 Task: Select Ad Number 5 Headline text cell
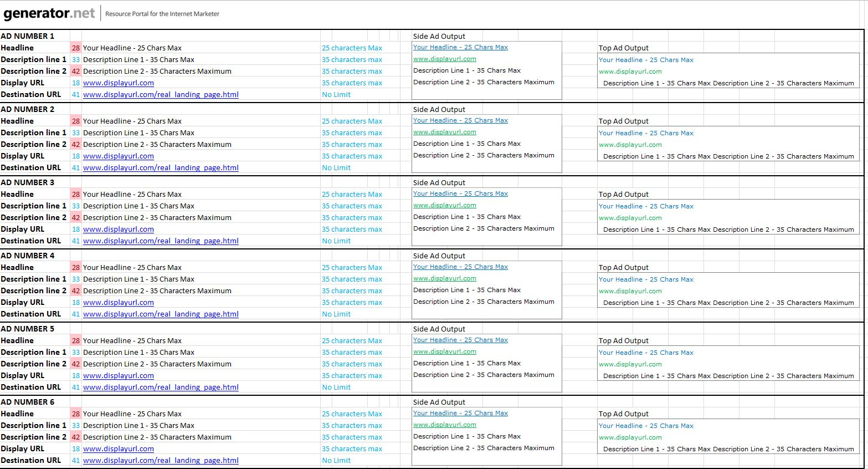[132, 340]
